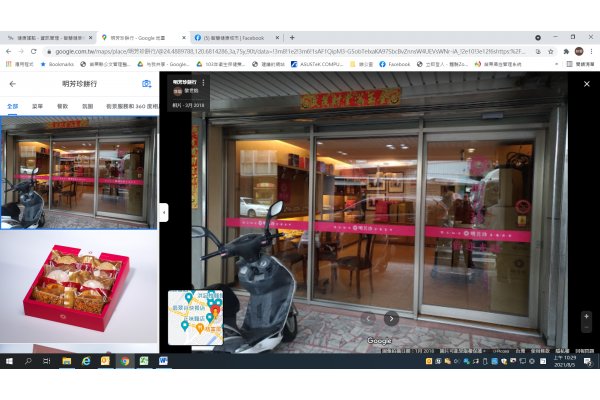This screenshot has height=400, width=600.
Task: Select the '餐飲' photo category tab
Action: pos(63,106)
